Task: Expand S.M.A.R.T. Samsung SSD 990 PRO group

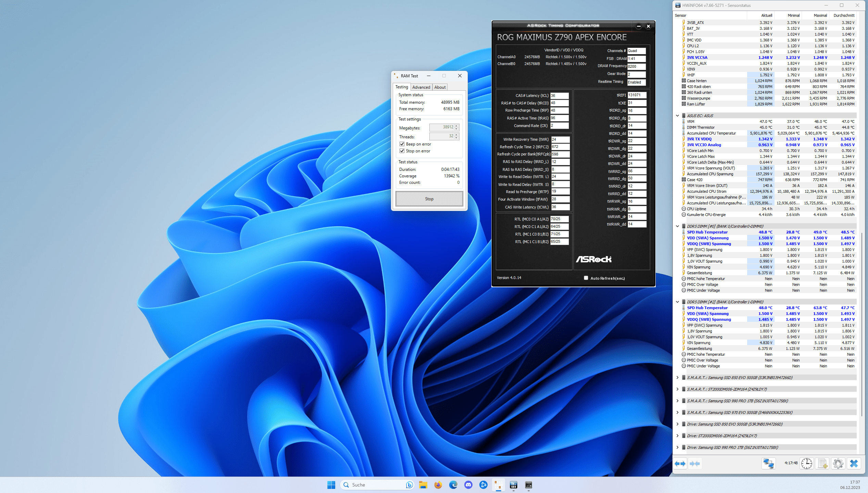Action: tap(677, 401)
